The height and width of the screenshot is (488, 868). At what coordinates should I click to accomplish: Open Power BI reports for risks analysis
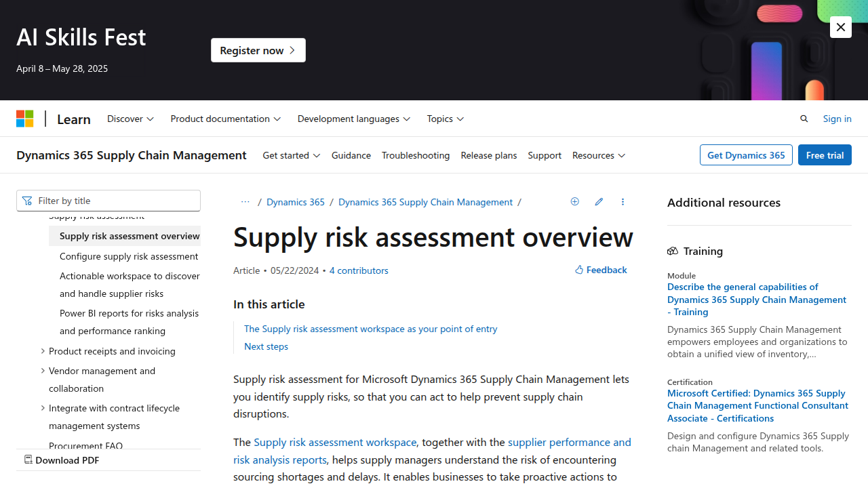tap(129, 322)
